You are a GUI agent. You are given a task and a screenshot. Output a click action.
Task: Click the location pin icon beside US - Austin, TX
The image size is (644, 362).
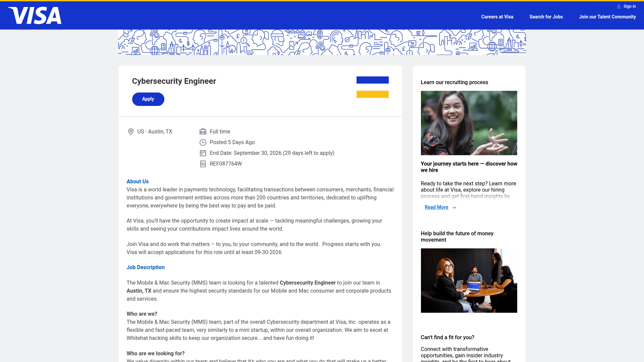pos(131,132)
